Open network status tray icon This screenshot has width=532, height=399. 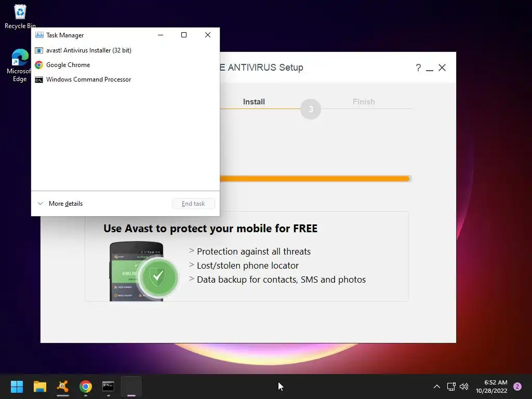point(451,387)
